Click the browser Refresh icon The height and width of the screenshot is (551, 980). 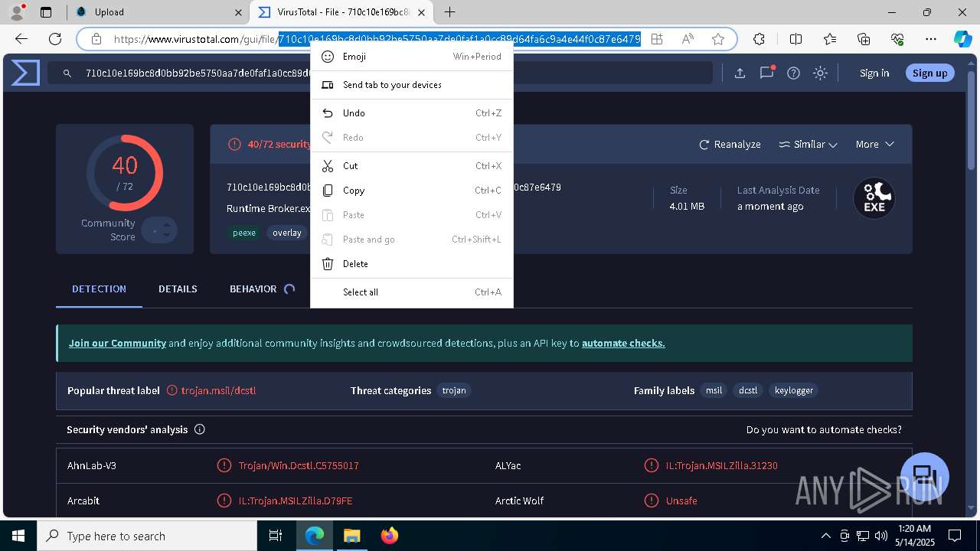pos(55,39)
